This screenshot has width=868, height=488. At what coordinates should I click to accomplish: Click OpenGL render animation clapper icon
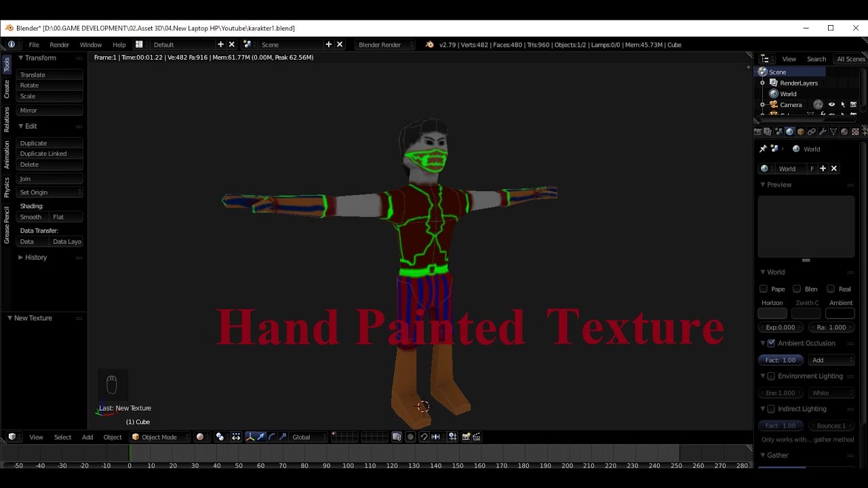[x=477, y=437]
